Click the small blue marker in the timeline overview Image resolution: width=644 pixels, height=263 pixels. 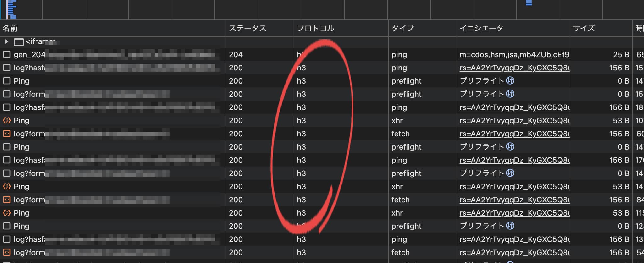coord(529,3)
